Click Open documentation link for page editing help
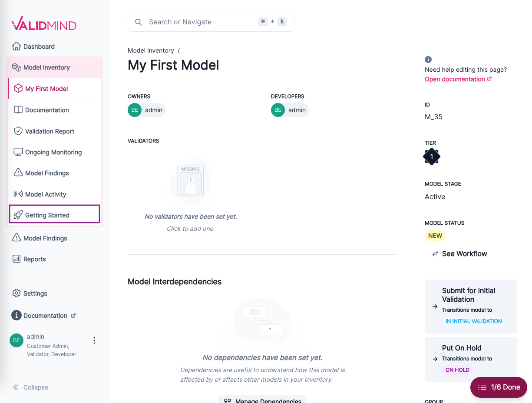 tap(455, 79)
